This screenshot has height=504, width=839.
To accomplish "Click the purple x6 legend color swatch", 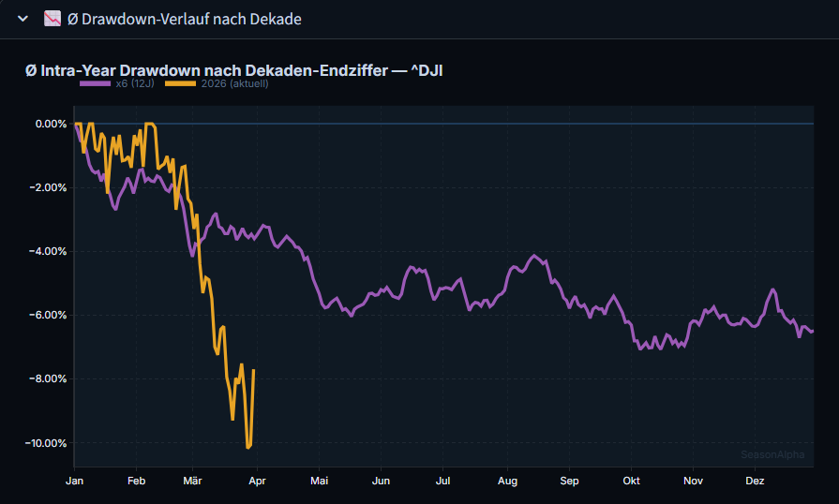I will pyautogui.click(x=96, y=83).
